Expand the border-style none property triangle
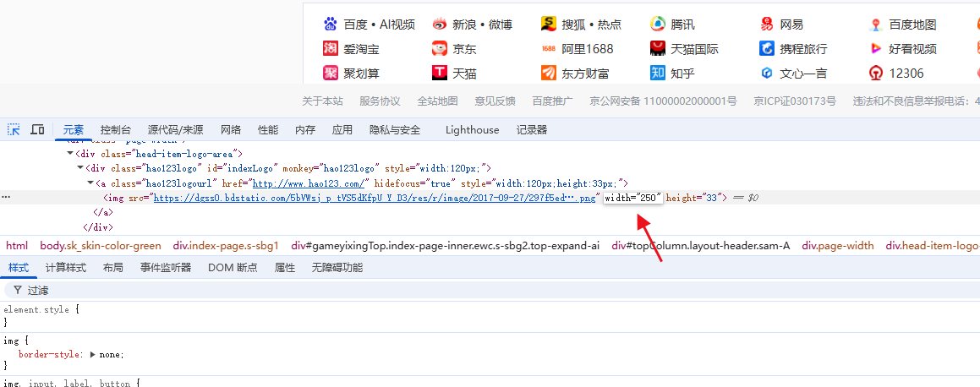980x387 pixels. (x=93, y=355)
